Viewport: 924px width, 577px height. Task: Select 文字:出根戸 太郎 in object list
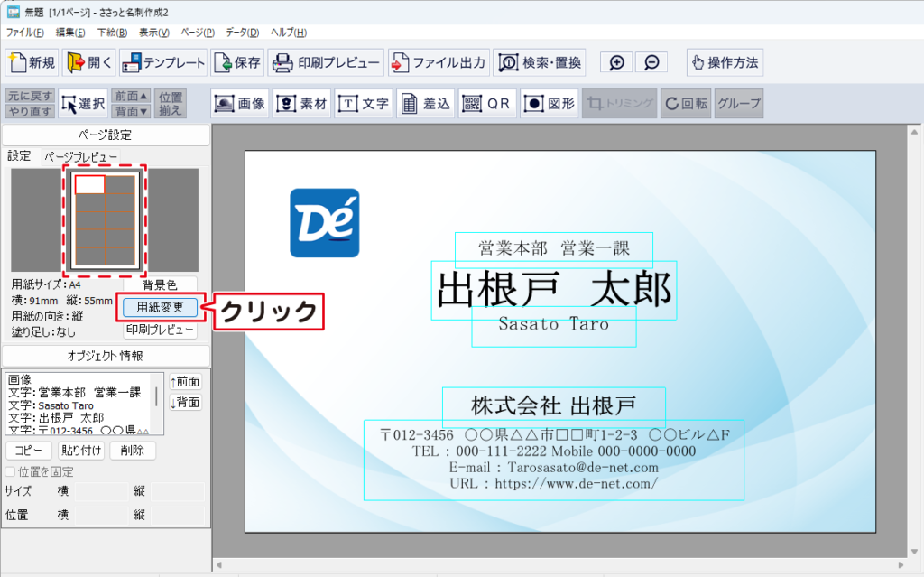56,418
